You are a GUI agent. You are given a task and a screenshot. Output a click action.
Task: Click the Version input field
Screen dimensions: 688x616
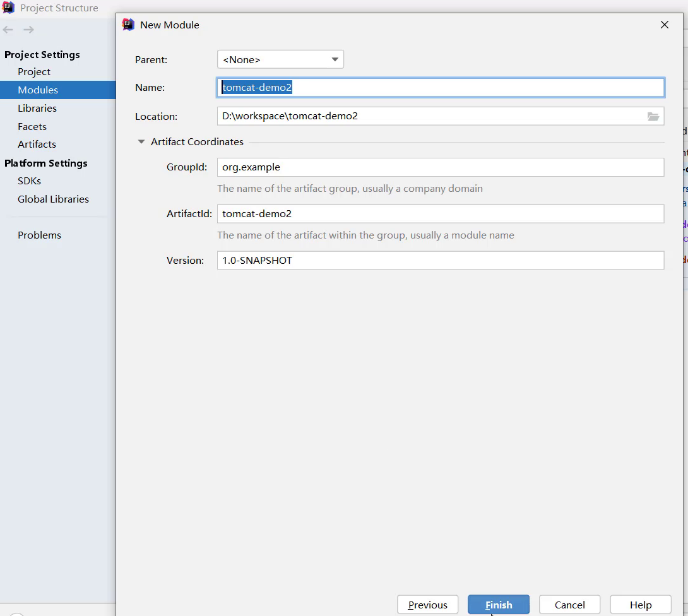(x=440, y=261)
